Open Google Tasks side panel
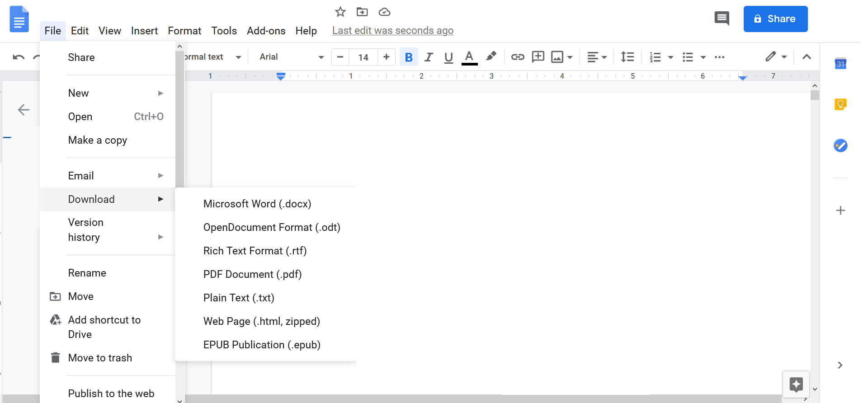The image size is (868, 403). coord(840,145)
